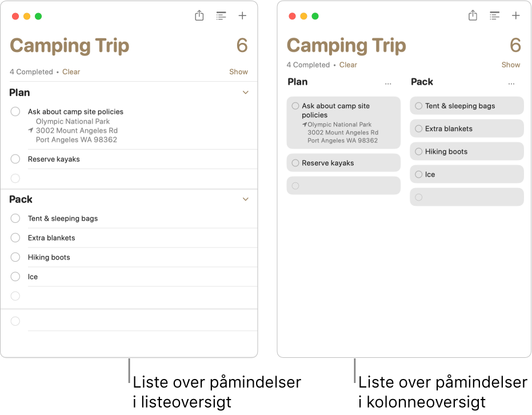Open view options icon in column view window
Screen dimensions: 532x415
pyautogui.click(x=495, y=16)
